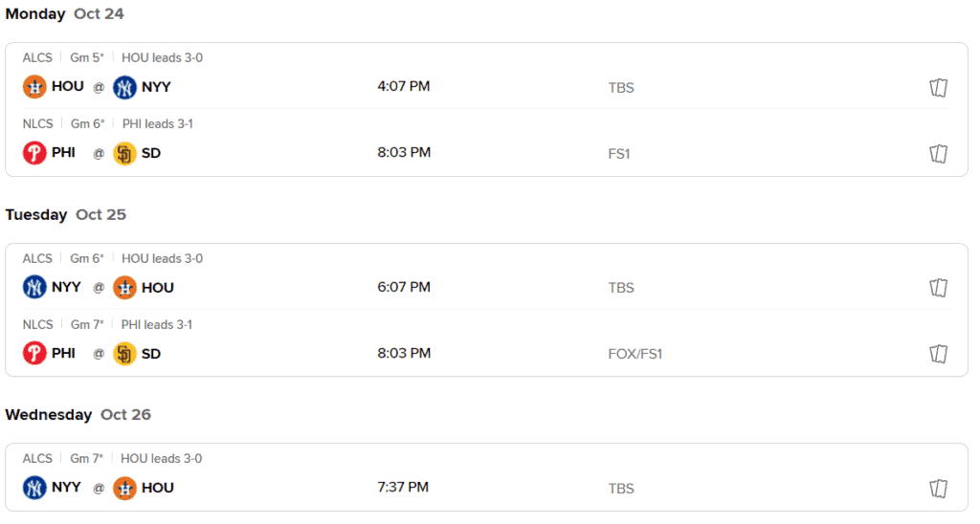Click the Padres logo in Monday's NLCS game
This screenshot has width=980, height=524.
(x=124, y=154)
